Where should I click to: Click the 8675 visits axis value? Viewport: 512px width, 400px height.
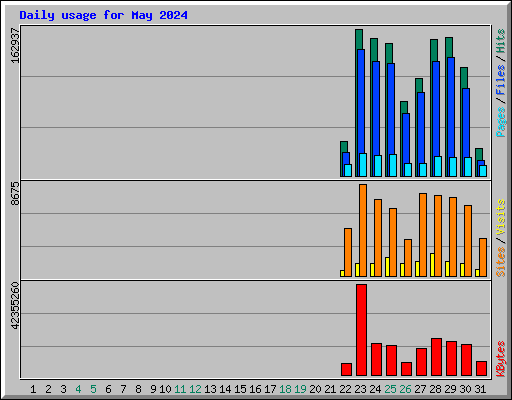(15, 193)
